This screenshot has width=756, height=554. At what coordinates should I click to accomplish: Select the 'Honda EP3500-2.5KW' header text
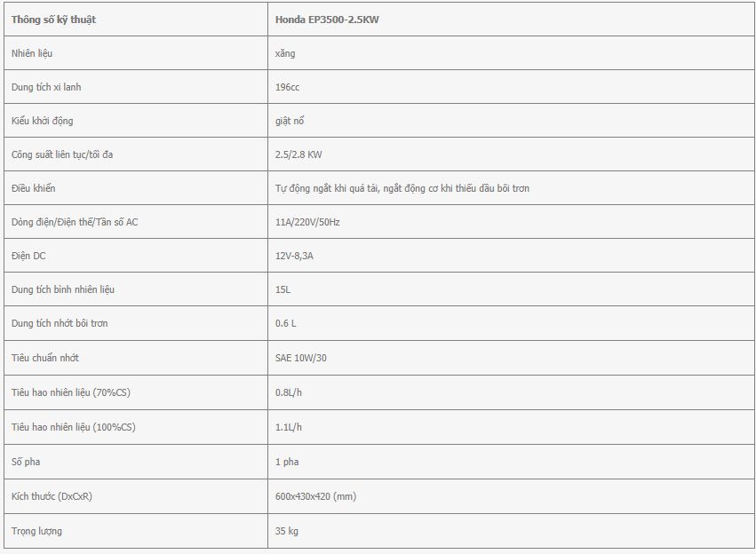pos(327,20)
